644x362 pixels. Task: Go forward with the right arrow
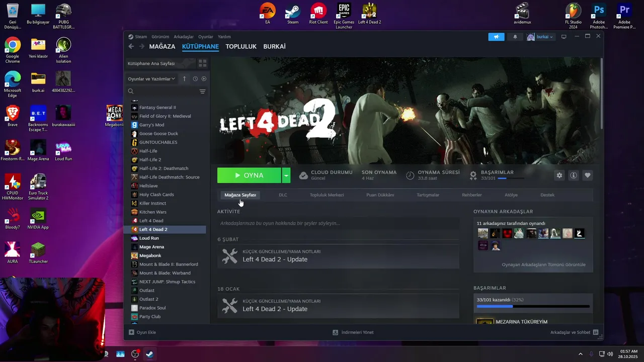142,46
